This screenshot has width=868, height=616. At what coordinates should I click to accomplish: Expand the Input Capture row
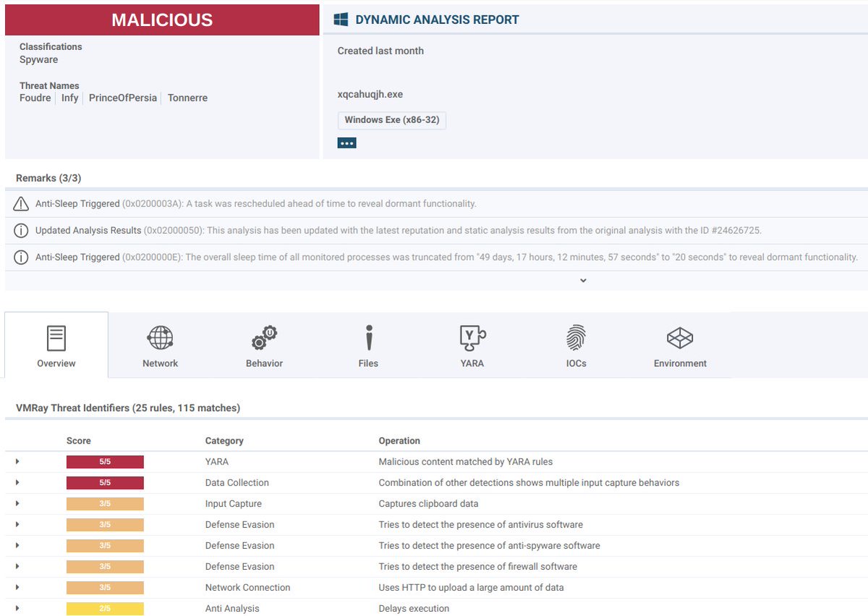pos(17,504)
